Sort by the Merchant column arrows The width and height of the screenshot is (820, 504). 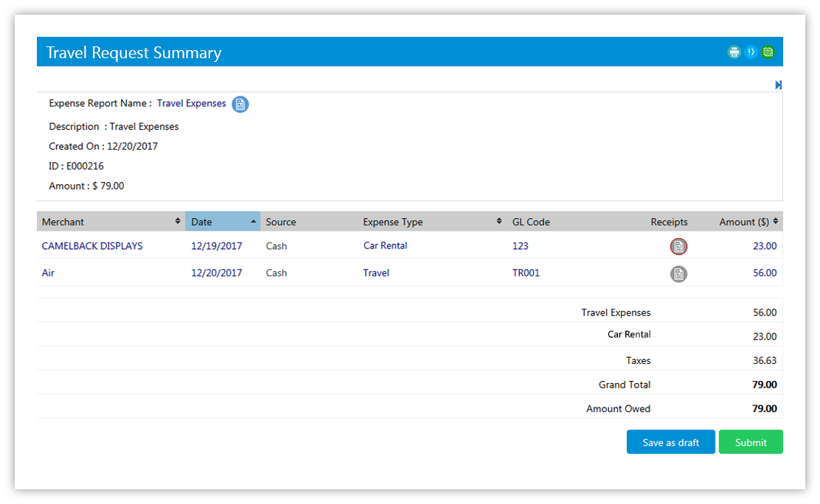click(178, 222)
